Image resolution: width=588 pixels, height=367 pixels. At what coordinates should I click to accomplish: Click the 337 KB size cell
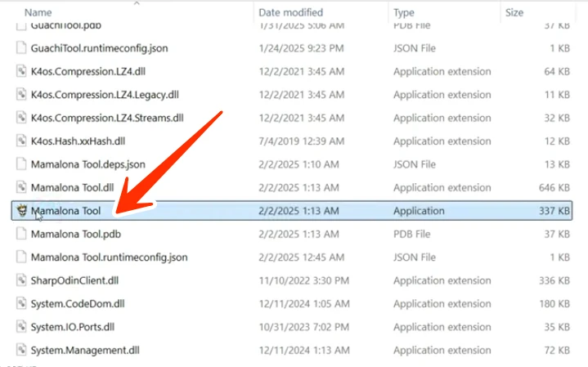554,211
